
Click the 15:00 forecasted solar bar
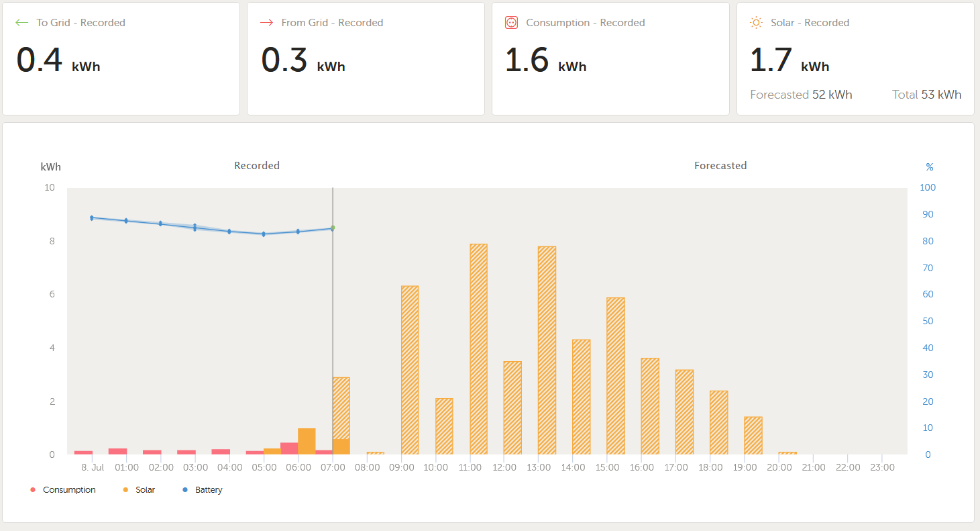pyautogui.click(x=616, y=376)
